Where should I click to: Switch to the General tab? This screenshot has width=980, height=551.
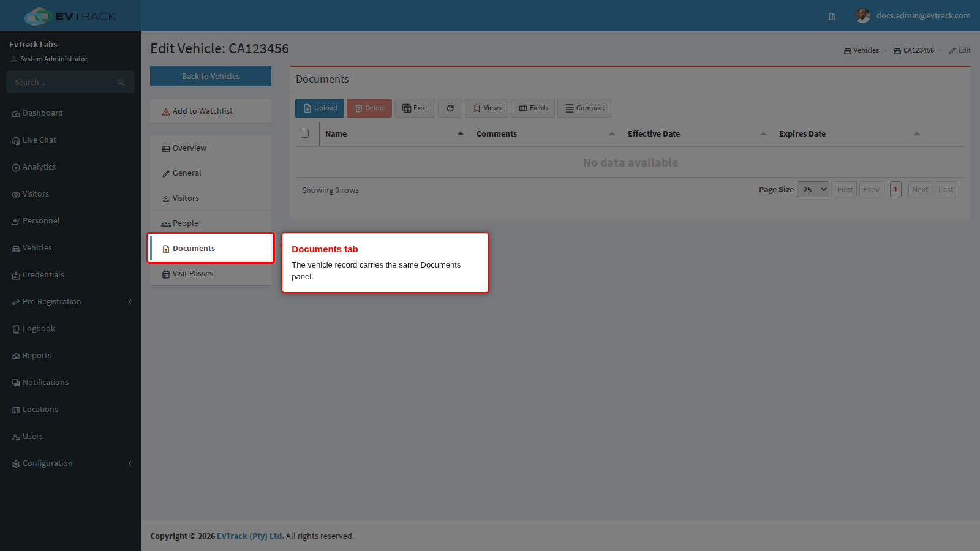[211, 173]
